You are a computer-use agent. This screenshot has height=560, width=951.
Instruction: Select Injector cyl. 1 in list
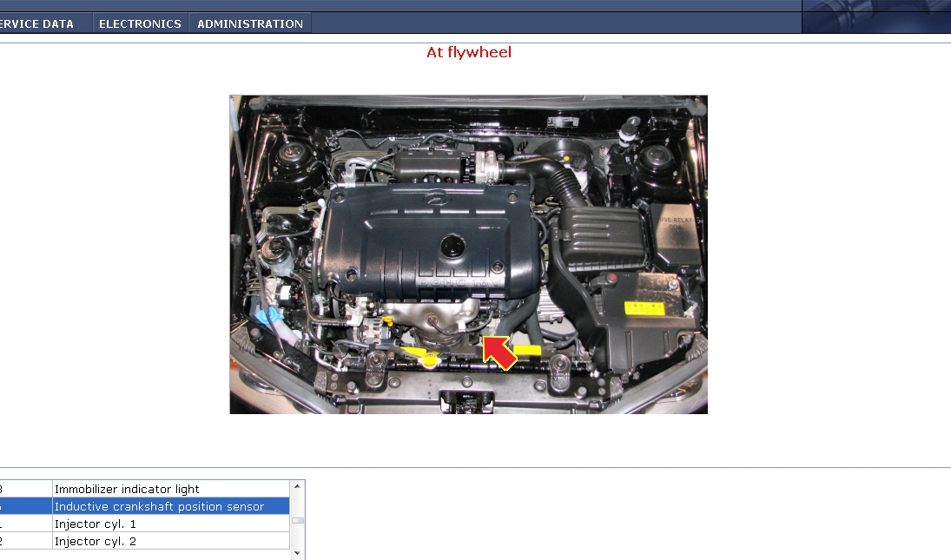click(x=144, y=524)
